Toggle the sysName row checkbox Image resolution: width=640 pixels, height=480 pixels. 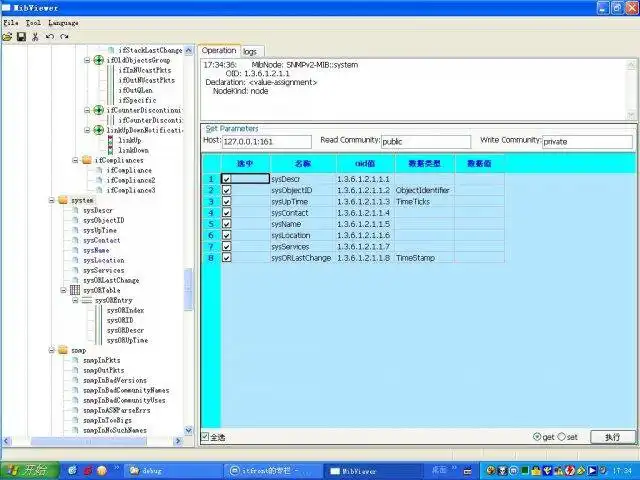226,224
